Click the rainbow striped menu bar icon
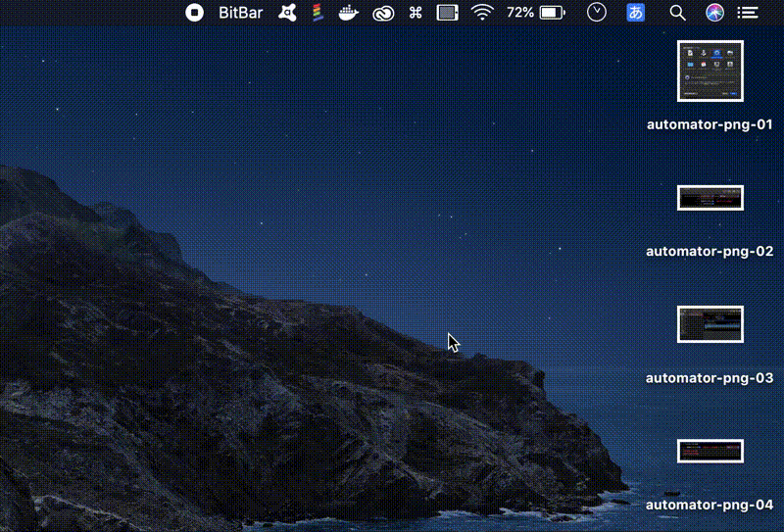The width and height of the screenshot is (784, 532). point(318,13)
